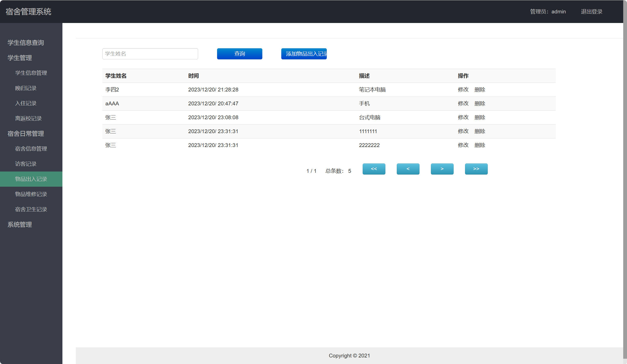Click the page's vertical scrollbar
This screenshot has width=627, height=364.
tap(625, 177)
